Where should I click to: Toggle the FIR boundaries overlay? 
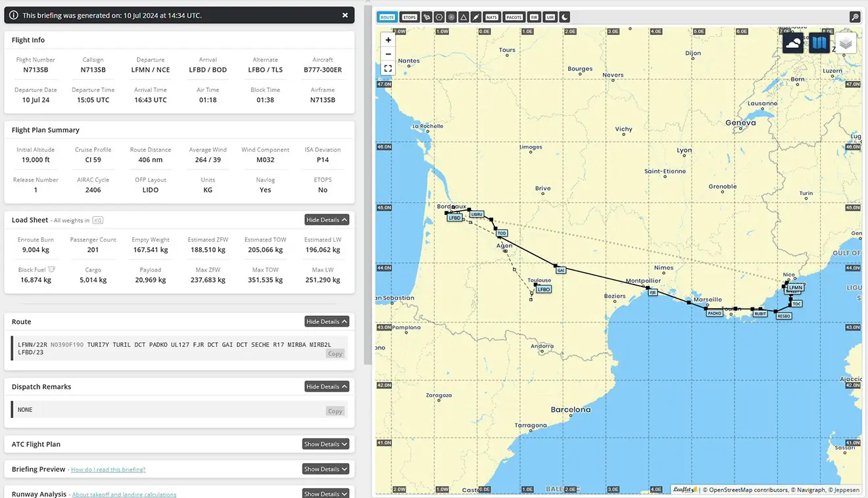[x=534, y=17]
